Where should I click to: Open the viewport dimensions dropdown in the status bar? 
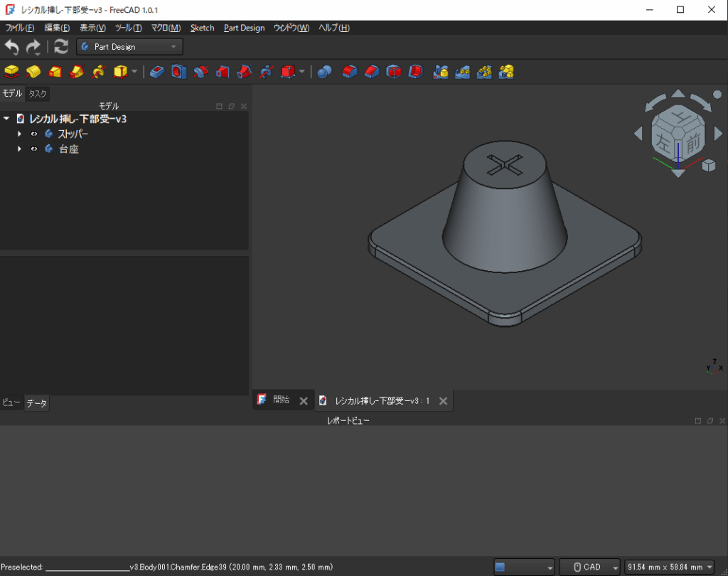(669, 567)
